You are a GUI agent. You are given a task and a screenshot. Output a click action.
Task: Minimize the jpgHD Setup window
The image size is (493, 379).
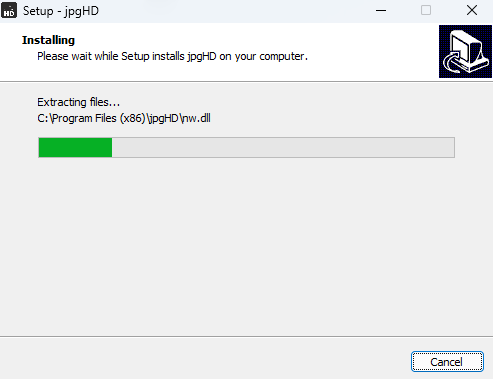click(x=381, y=11)
